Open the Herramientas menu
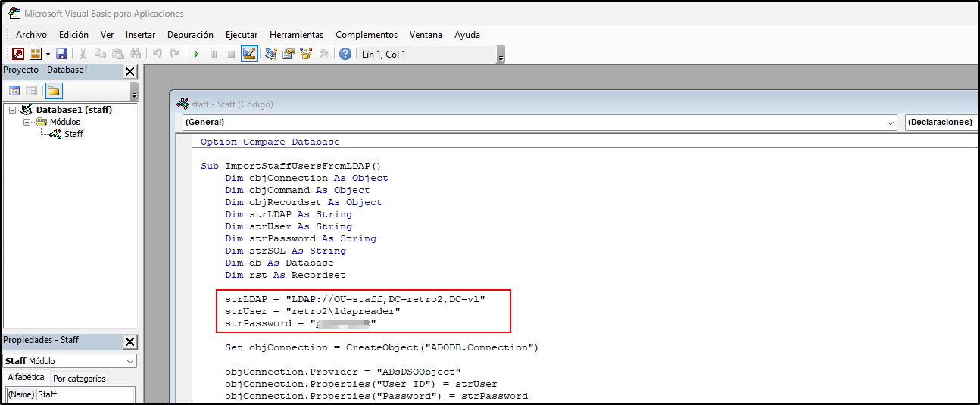The image size is (980, 405). [x=296, y=35]
